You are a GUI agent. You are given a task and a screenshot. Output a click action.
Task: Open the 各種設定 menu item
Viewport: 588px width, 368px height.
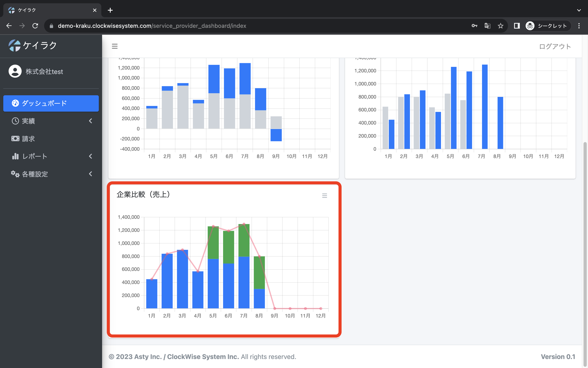click(x=51, y=174)
